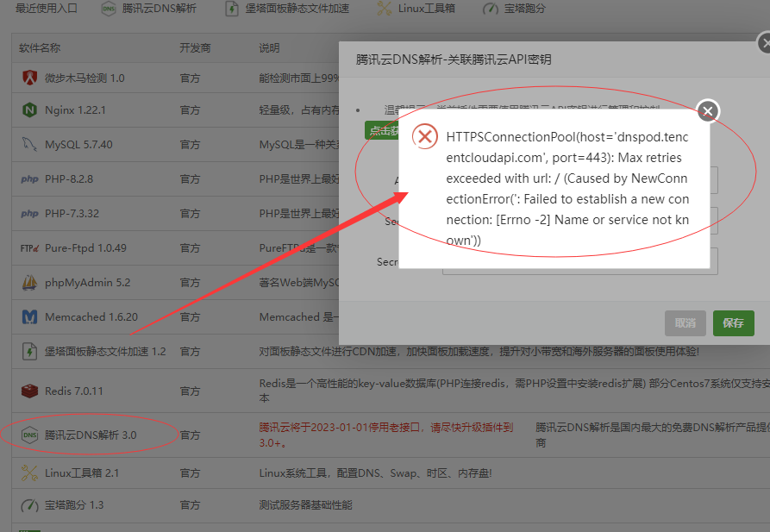Save the Tencent Cloud API key
Viewport: 770px width, 532px height.
point(733,323)
